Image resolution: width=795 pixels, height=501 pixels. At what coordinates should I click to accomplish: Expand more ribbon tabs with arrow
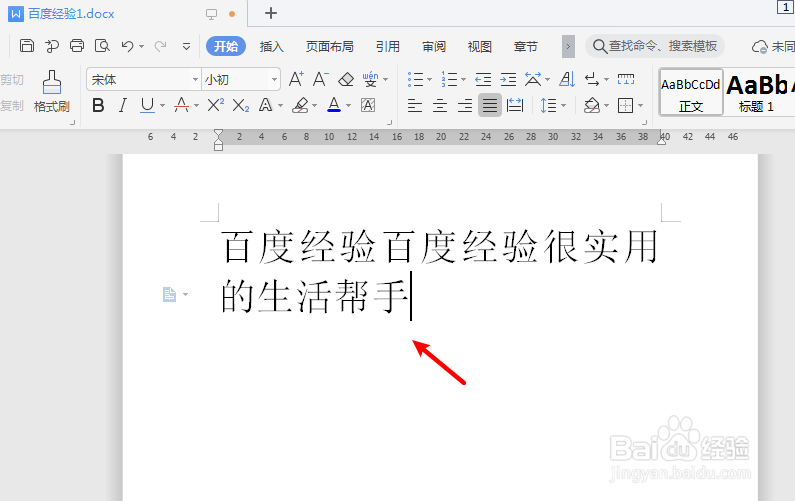coord(568,47)
